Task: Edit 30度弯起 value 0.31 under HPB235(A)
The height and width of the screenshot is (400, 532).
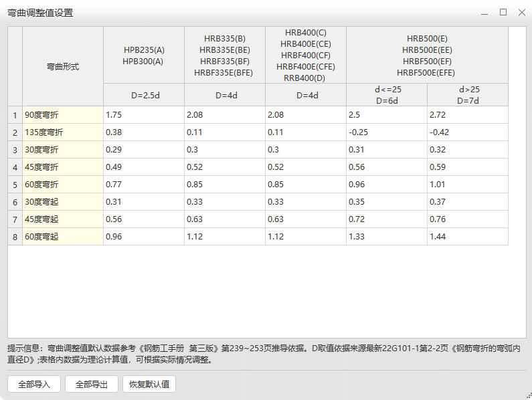Action: coord(144,202)
